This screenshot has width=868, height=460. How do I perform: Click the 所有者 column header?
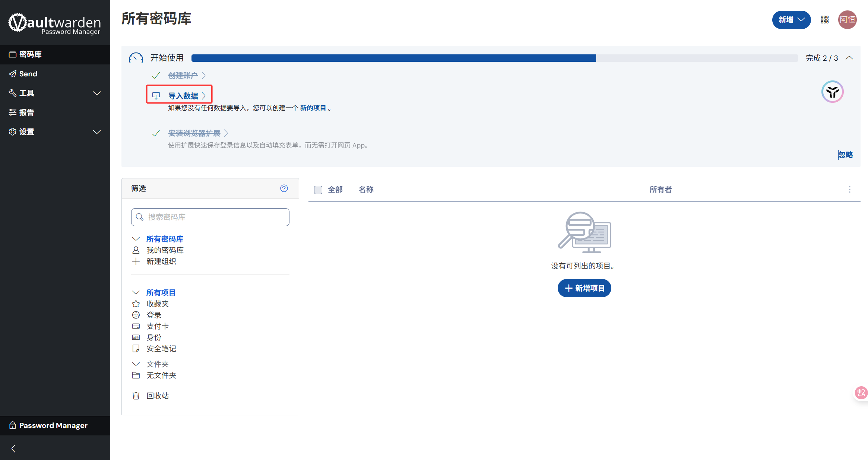pos(661,190)
